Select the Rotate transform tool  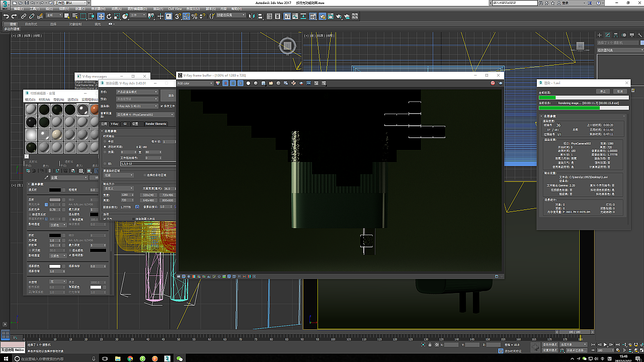[110, 16]
